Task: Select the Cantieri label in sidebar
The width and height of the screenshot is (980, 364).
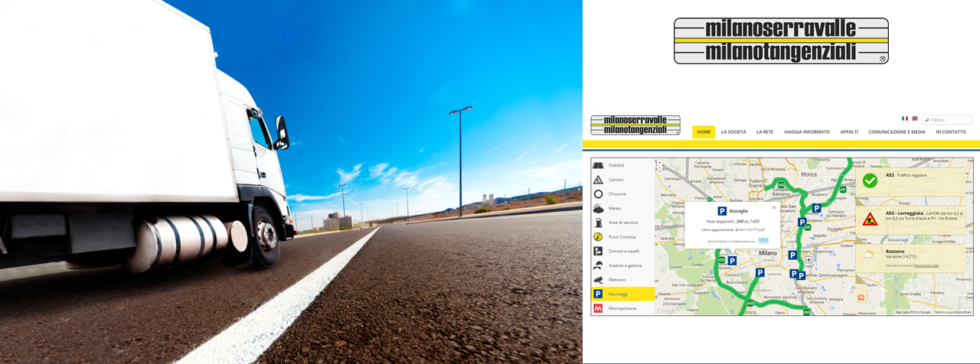Action: pyautogui.click(x=616, y=180)
